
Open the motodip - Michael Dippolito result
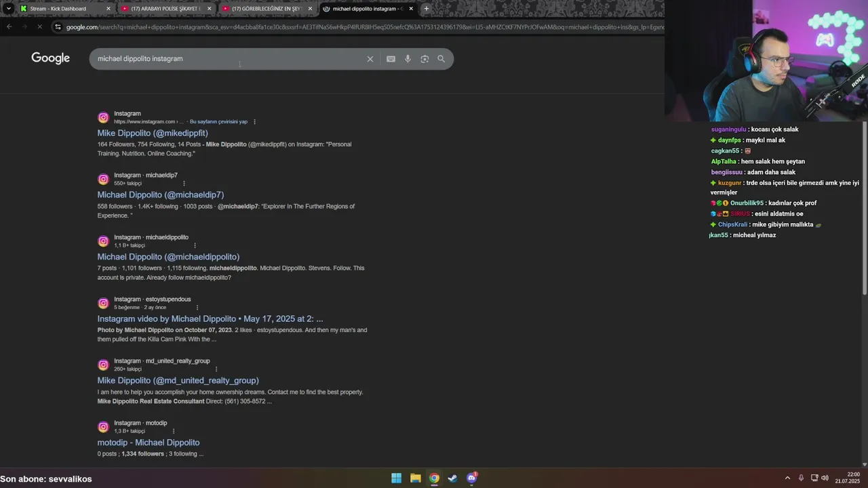point(149,443)
